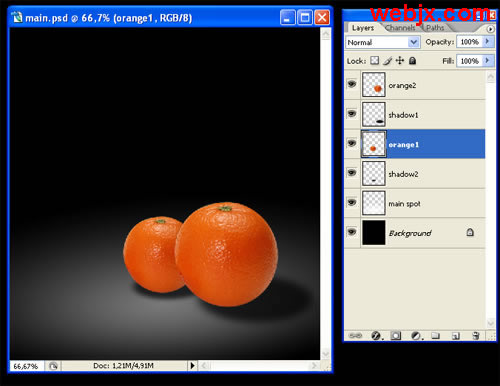Click the black Background layer thumbnail
500x386 pixels.
pyautogui.click(x=374, y=232)
